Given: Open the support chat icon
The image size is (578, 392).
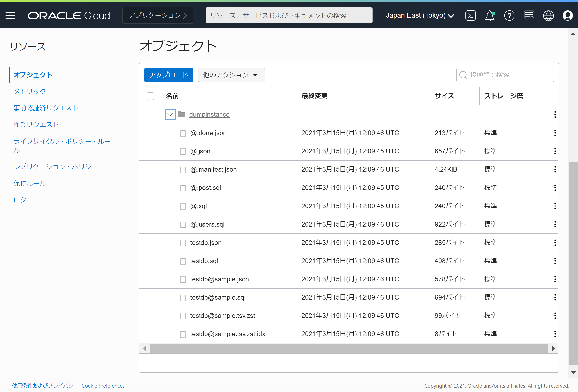Looking at the screenshot, I should click(x=529, y=15).
